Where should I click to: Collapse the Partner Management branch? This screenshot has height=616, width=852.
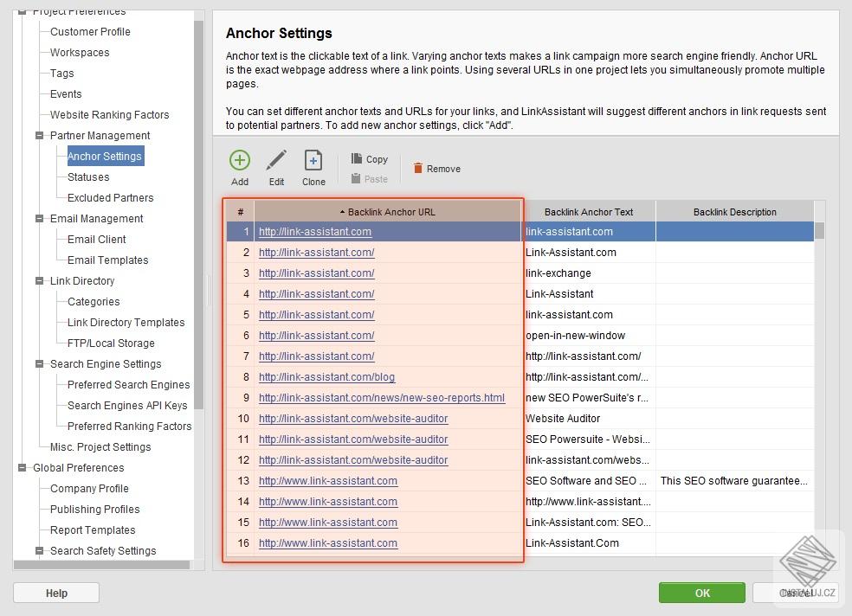click(38, 135)
